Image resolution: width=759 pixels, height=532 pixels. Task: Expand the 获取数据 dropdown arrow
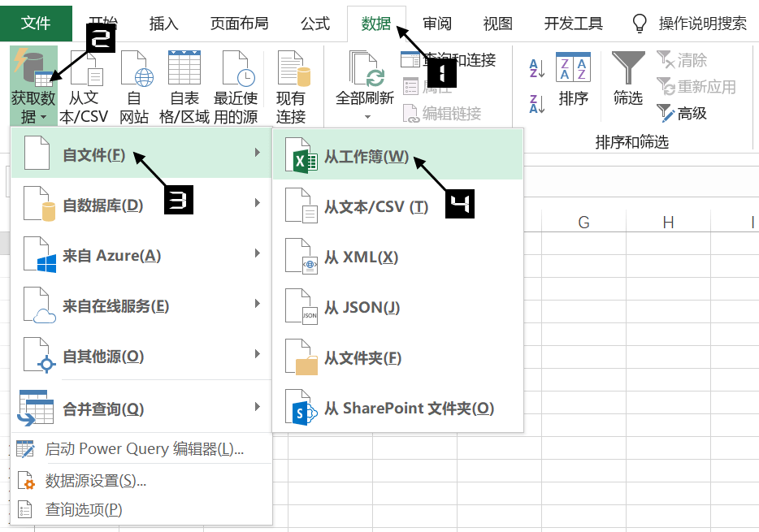44,117
